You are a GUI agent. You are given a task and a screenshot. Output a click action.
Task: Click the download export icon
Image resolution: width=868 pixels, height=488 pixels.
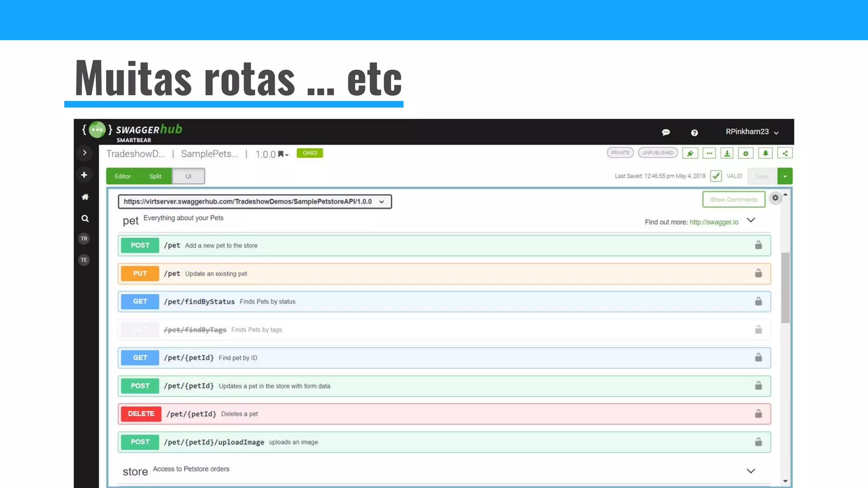pyautogui.click(x=727, y=153)
